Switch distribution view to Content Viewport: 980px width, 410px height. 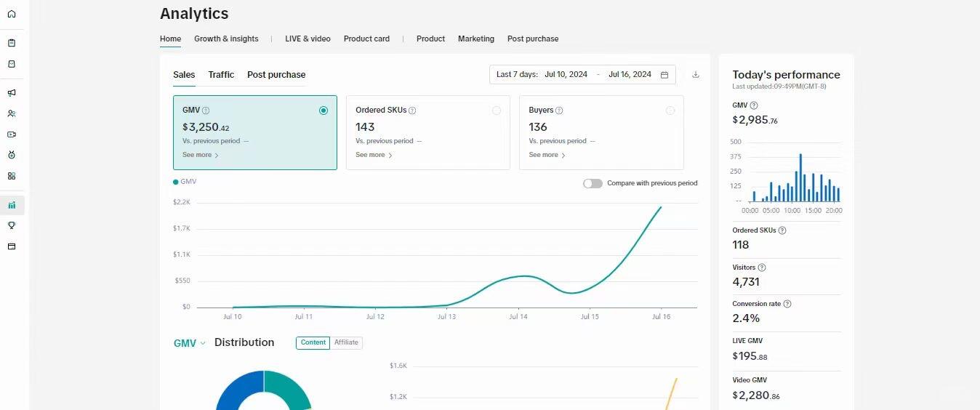pyautogui.click(x=313, y=342)
